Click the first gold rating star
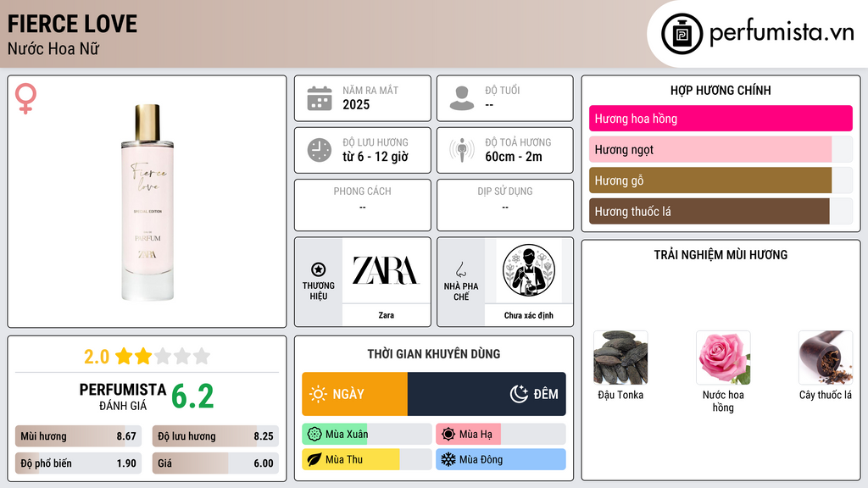 124,356
